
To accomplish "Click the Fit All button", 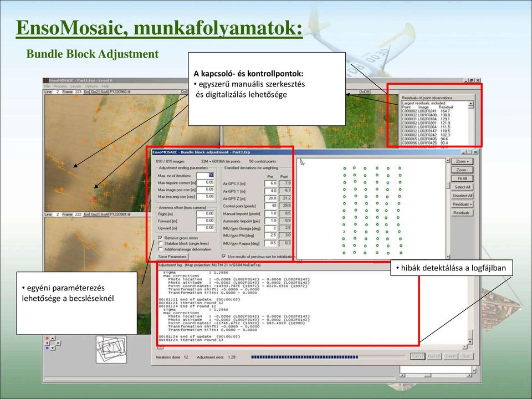I will [462, 178].
